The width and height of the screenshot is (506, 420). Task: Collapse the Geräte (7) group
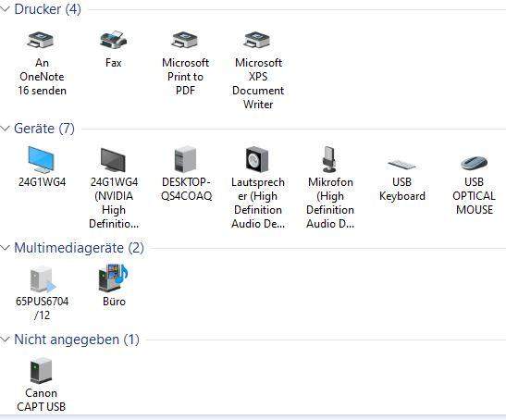pos(5,129)
